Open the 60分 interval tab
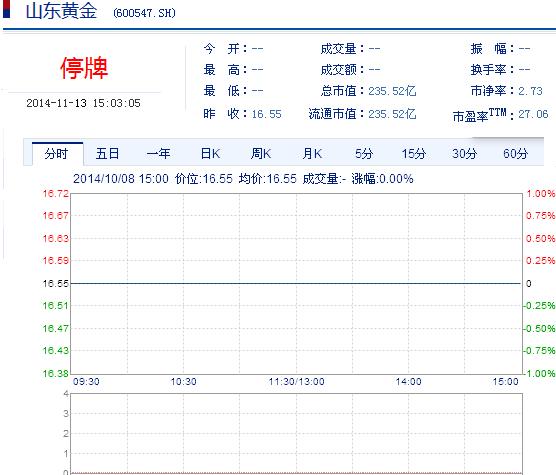 coord(516,154)
